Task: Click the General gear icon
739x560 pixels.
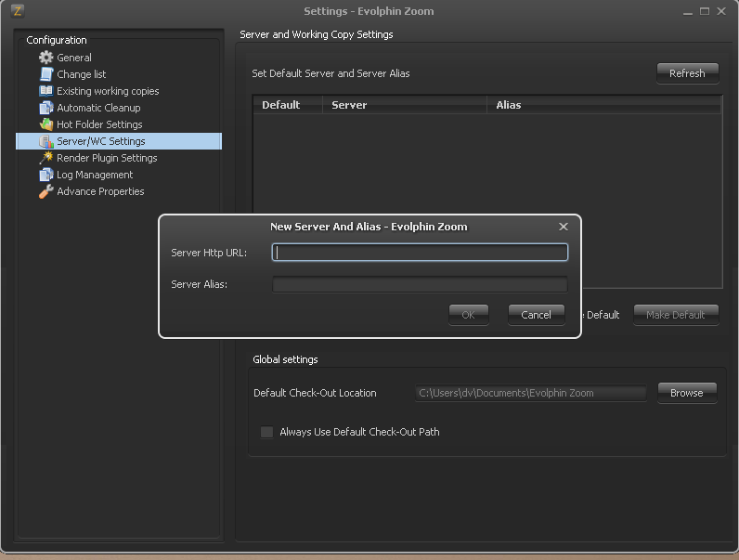Action: 45,58
